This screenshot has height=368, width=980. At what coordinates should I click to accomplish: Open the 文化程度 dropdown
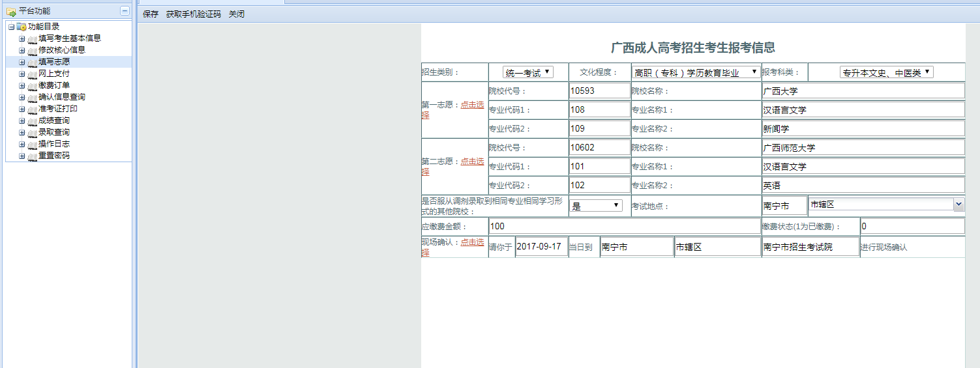[696, 72]
